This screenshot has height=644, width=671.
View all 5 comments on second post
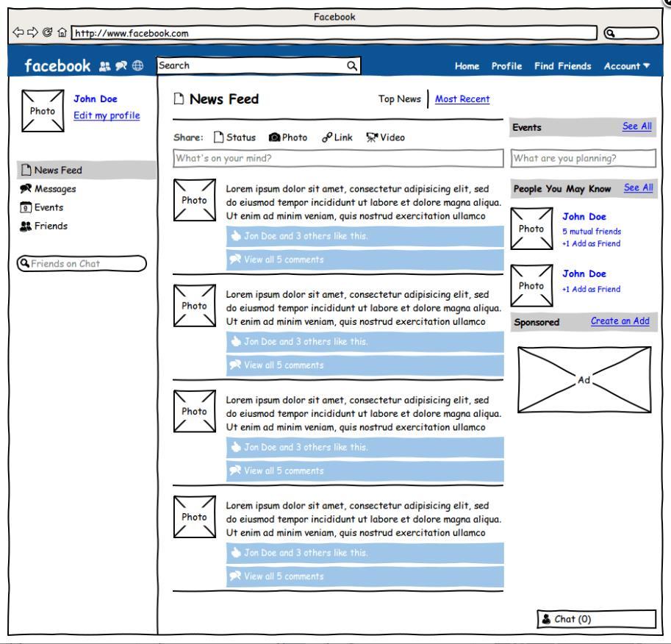point(365,365)
